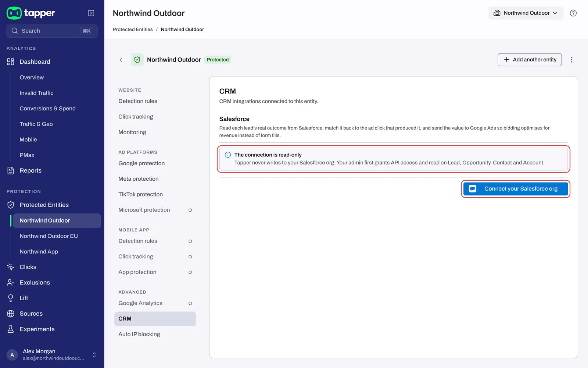Follow the Protected Entities breadcrumb link

click(133, 29)
